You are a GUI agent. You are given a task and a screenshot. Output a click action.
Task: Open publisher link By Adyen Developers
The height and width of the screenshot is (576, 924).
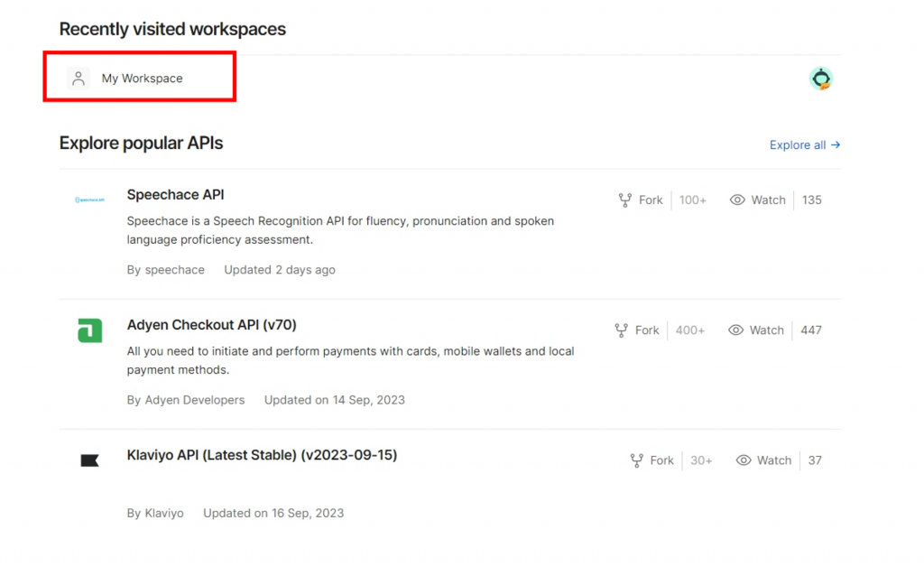186,400
